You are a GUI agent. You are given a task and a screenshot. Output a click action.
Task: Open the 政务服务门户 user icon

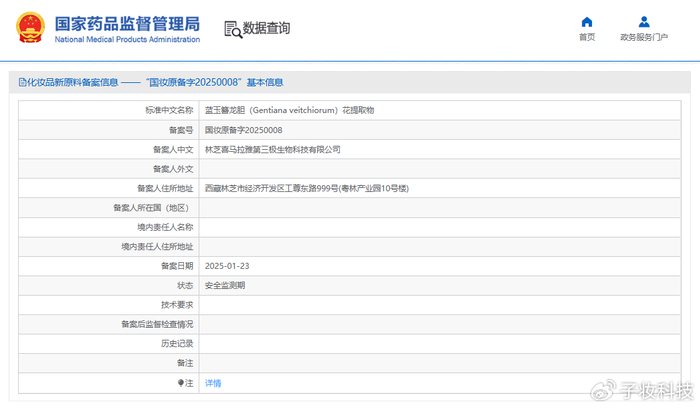pyautogui.click(x=644, y=22)
